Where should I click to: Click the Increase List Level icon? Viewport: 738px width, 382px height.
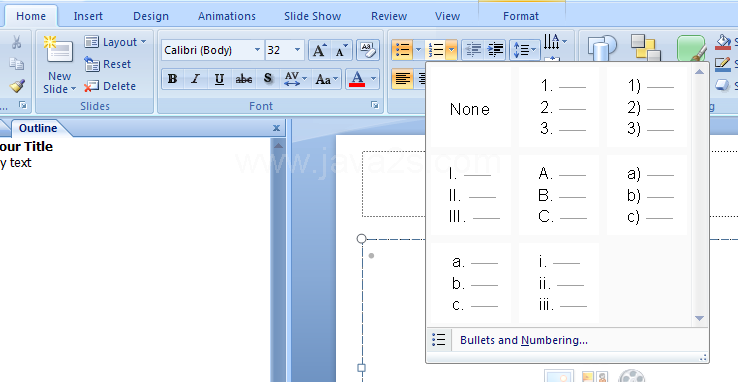pos(495,50)
